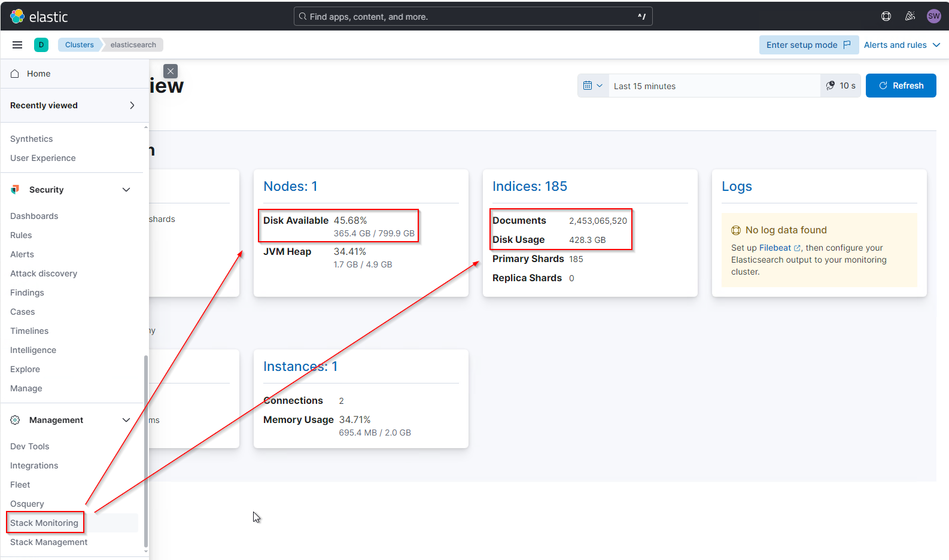Open the Indices: 185 link
Viewport: 949px width, 560px height.
point(530,186)
